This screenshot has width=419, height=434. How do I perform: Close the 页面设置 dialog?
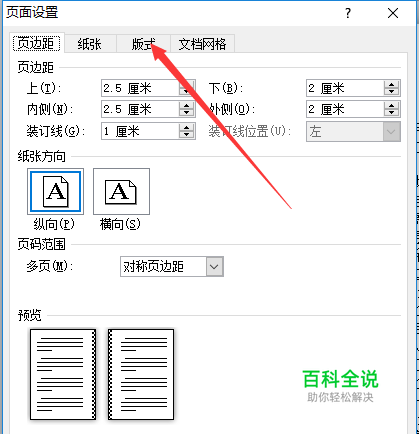(x=393, y=13)
